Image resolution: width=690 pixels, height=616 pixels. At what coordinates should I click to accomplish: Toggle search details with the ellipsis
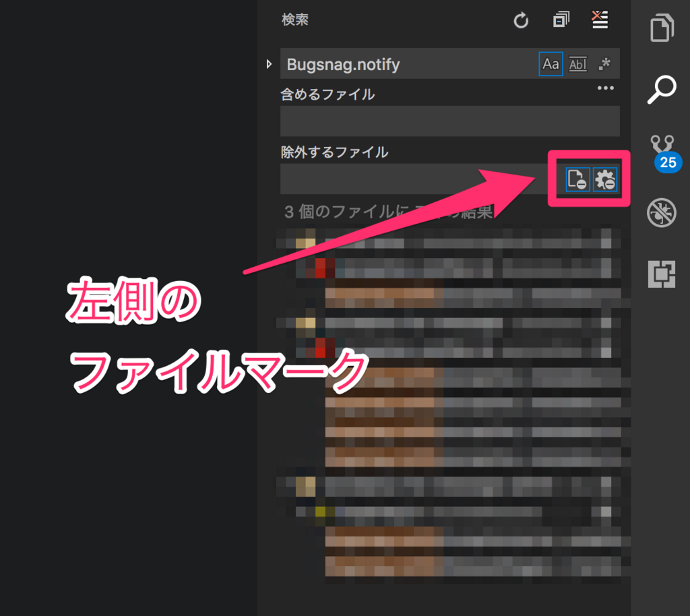(x=605, y=87)
